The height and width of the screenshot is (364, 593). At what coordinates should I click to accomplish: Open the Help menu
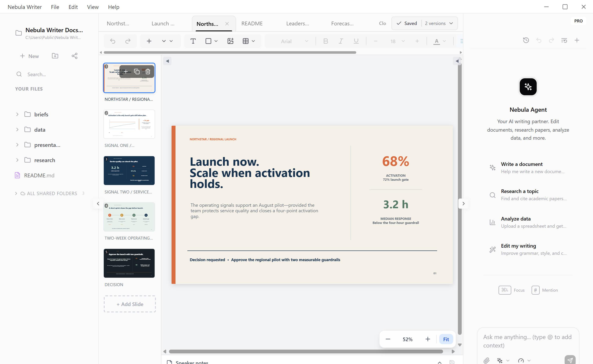(114, 7)
